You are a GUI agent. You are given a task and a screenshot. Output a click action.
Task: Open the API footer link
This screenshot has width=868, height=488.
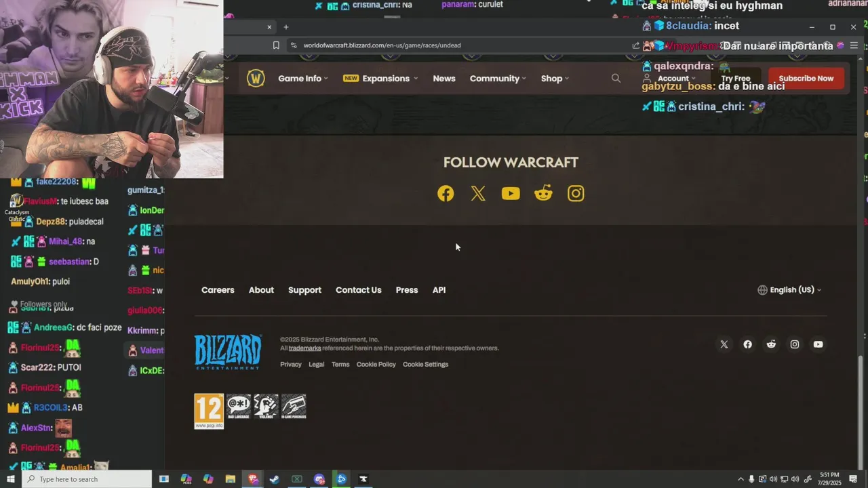(439, 290)
